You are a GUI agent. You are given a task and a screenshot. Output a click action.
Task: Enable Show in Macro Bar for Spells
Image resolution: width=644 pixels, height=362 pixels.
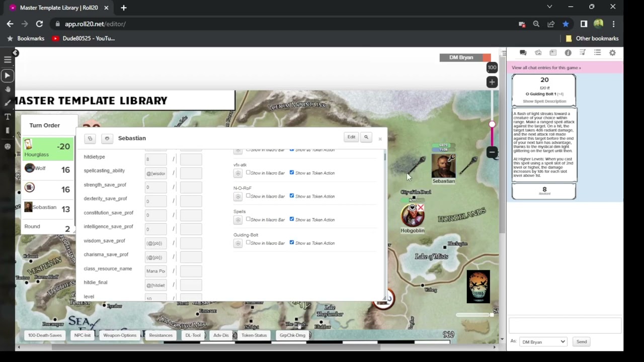(x=248, y=219)
